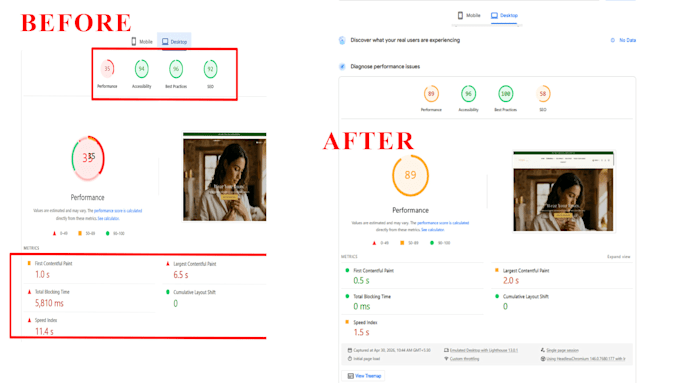Screen dimensions: 680x383
Task: Click the icon beside Diagnose performance issues
Action: [342, 66]
